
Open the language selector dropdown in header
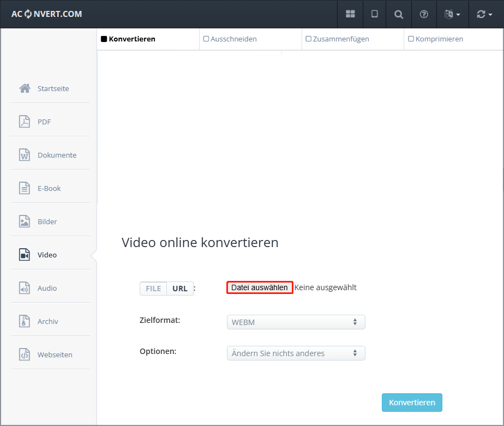click(x=452, y=14)
